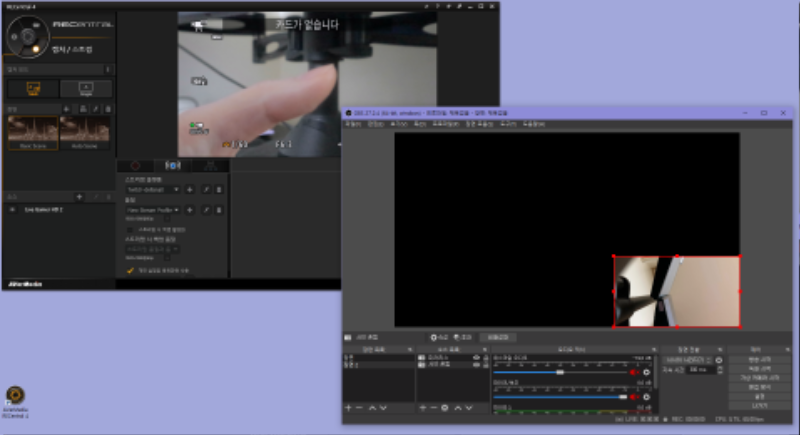Viewport: 800px width, 435px height.
Task: Mute the first OBS audio mixer channel
Action: (x=634, y=372)
